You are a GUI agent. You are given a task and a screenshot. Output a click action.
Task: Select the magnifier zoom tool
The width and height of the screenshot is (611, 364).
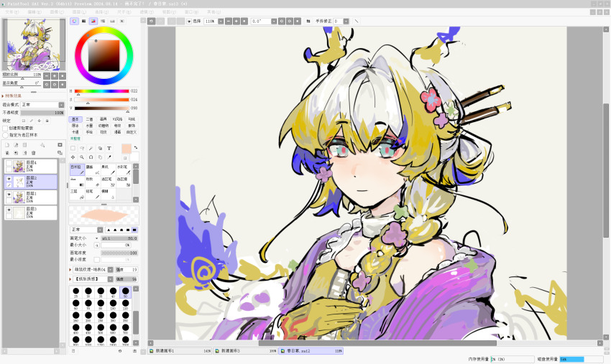82,157
